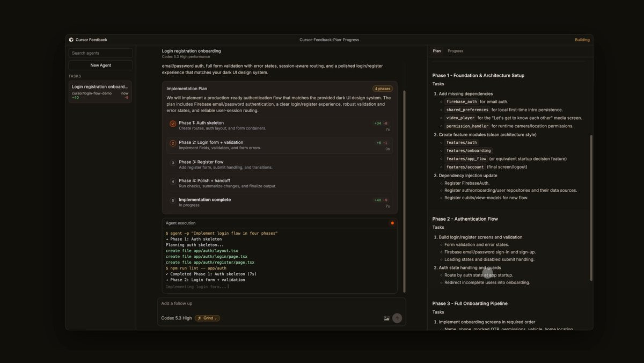Open the Grind mode dropdown
The height and width of the screenshot is (363, 644).
pos(207,318)
